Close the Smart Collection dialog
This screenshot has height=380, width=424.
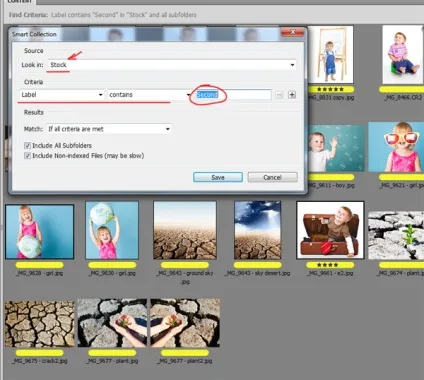[x=292, y=32]
